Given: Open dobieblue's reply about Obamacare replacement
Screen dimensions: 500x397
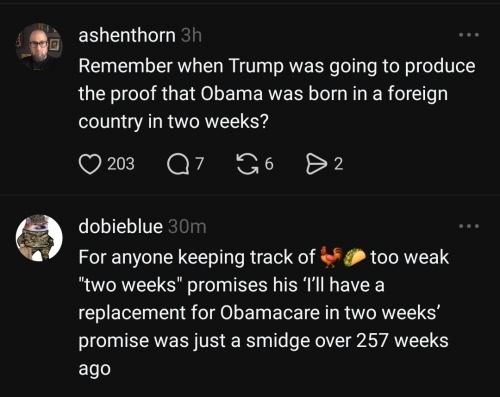Looking at the screenshot, I should 264,313.
